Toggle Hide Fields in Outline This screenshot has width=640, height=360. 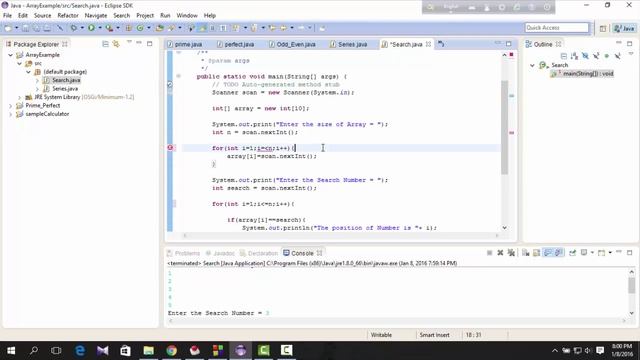pos(585,56)
